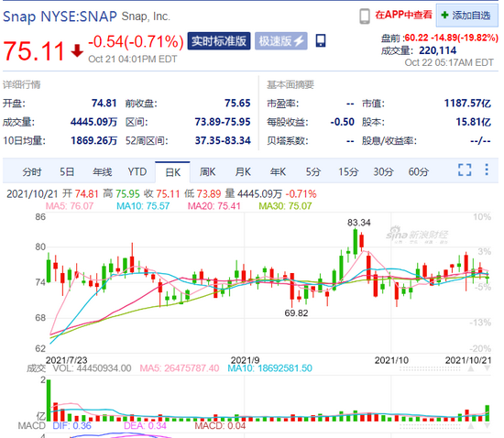Select the 年线 chart tab
504x438 pixels.
point(103,172)
